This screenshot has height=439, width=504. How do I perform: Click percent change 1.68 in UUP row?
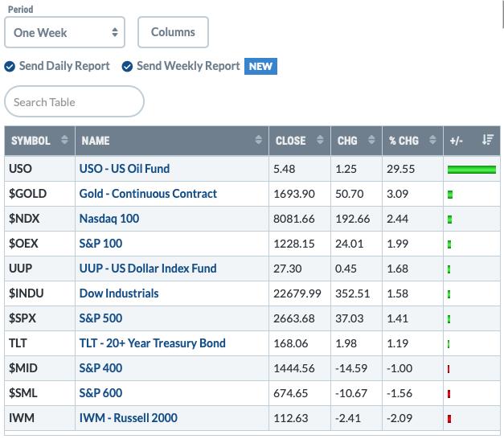pos(398,269)
